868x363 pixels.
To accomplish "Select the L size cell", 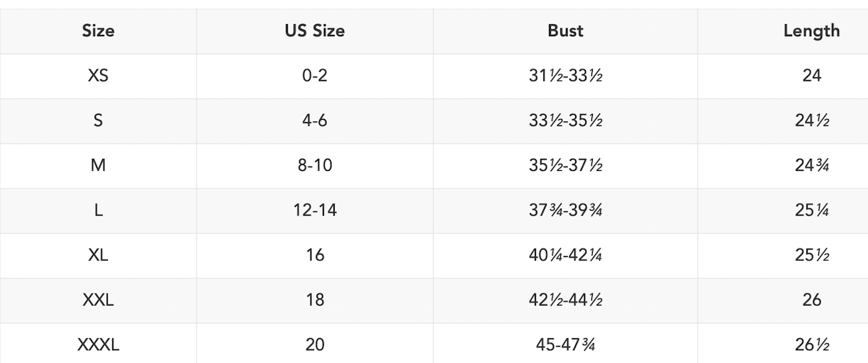I will [98, 210].
